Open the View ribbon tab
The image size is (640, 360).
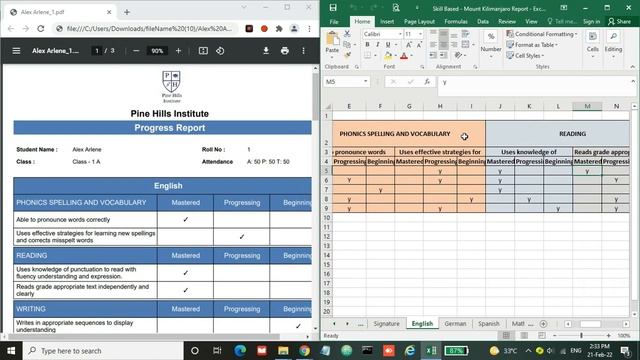(531, 21)
